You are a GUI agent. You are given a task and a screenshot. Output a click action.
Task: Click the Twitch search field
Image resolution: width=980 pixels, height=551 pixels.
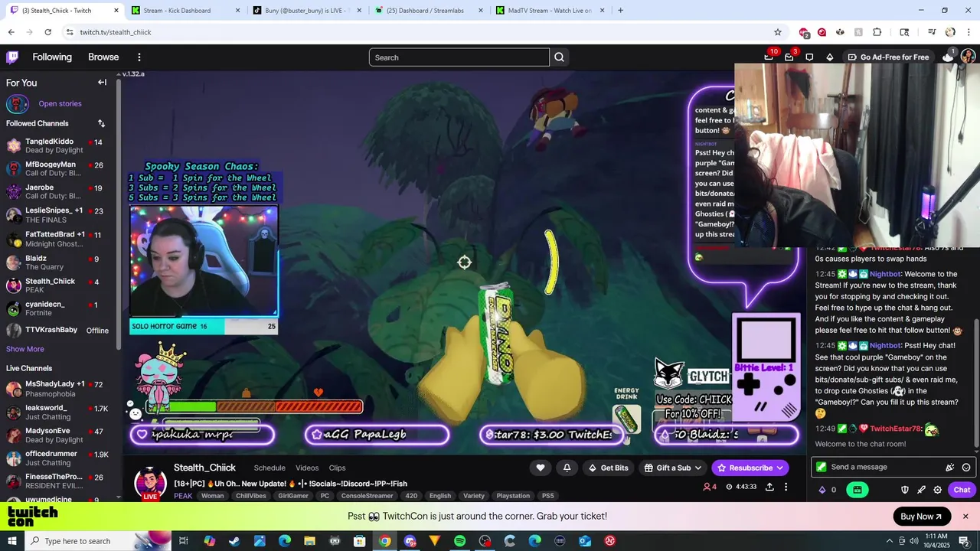pyautogui.click(x=459, y=57)
